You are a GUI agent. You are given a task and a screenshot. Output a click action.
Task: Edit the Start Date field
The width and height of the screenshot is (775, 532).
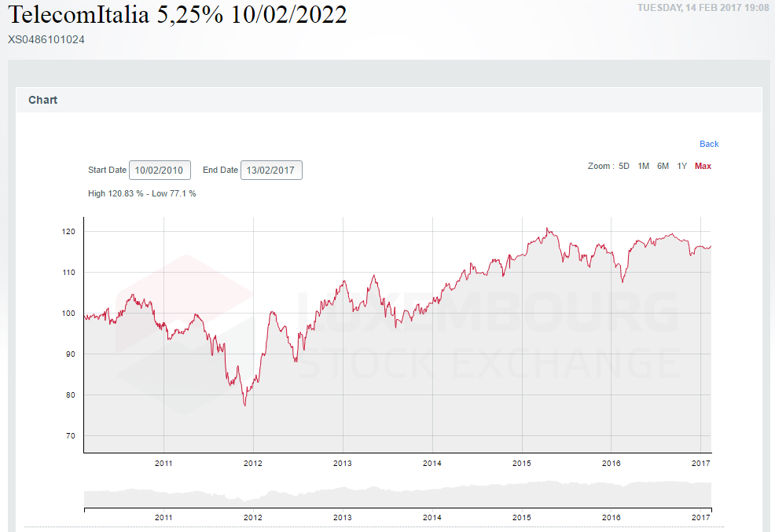click(160, 170)
